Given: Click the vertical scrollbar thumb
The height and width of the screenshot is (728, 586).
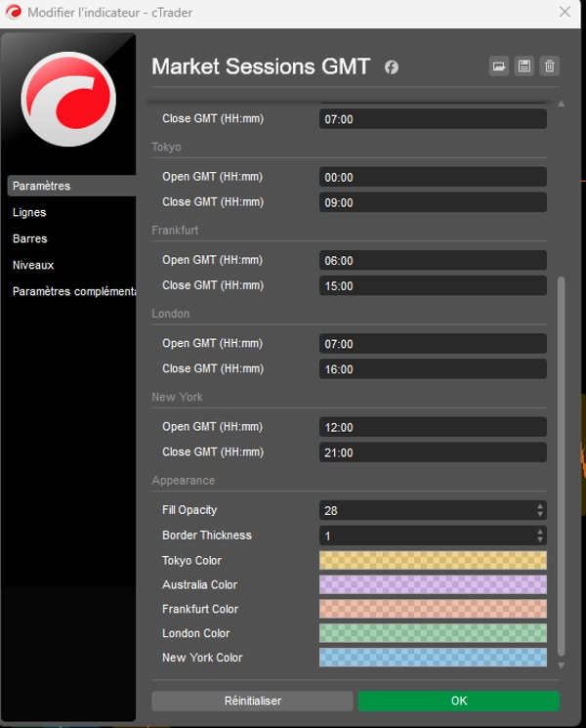Looking at the screenshot, I should point(561,467).
